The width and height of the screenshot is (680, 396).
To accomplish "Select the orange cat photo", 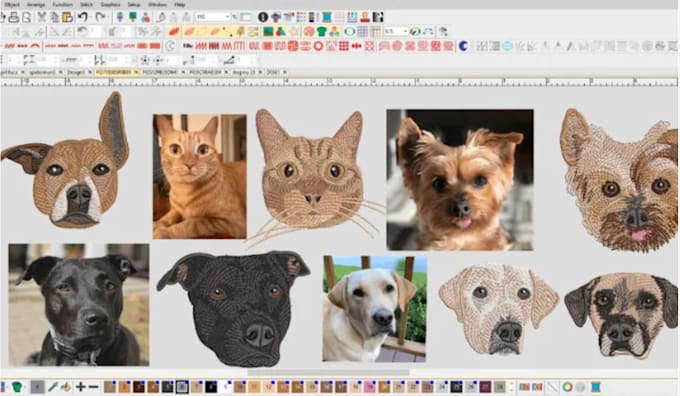I will (199, 176).
